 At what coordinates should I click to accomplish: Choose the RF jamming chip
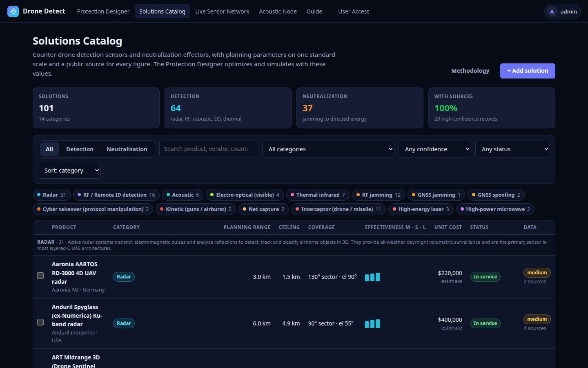coord(379,195)
